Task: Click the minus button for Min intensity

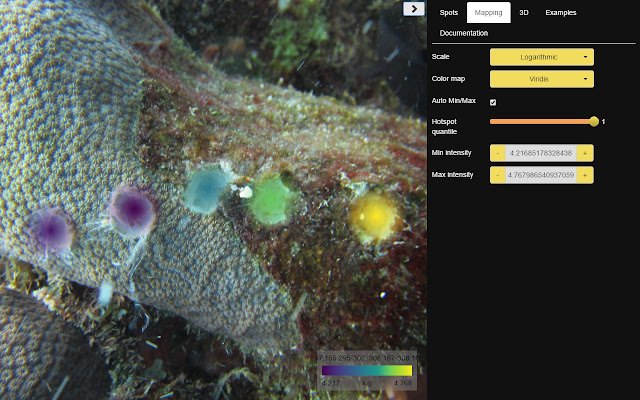Action: tap(497, 153)
